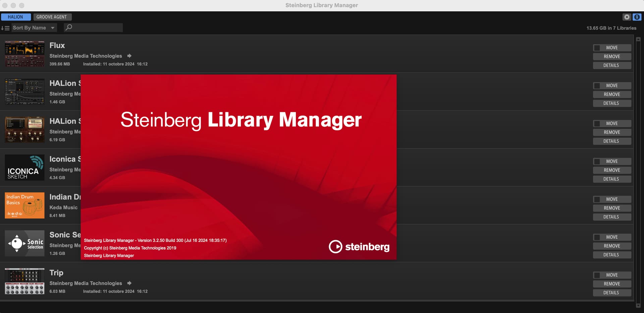Viewport: 644px width, 313px height.
Task: Remove the 6.19 GB HALion library
Action: [x=612, y=132]
